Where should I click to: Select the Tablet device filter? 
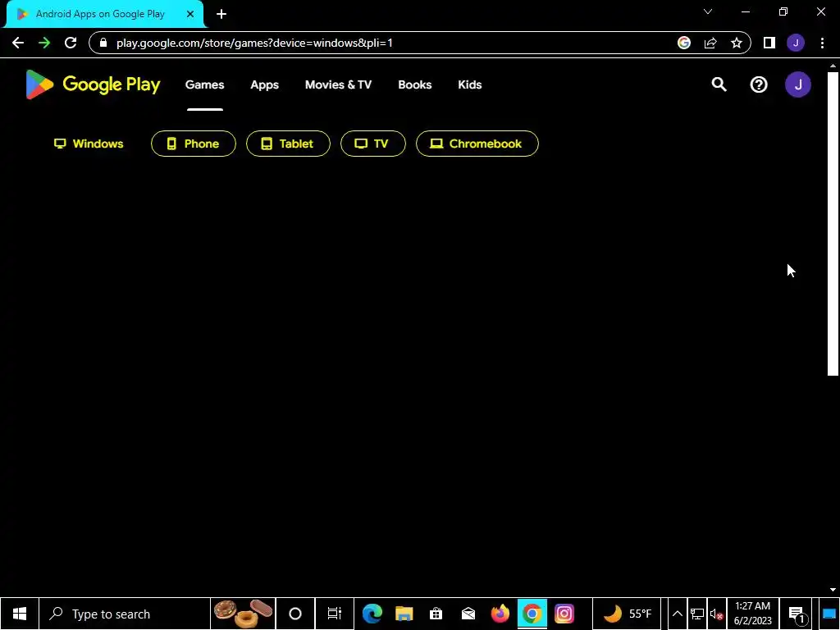pos(288,144)
